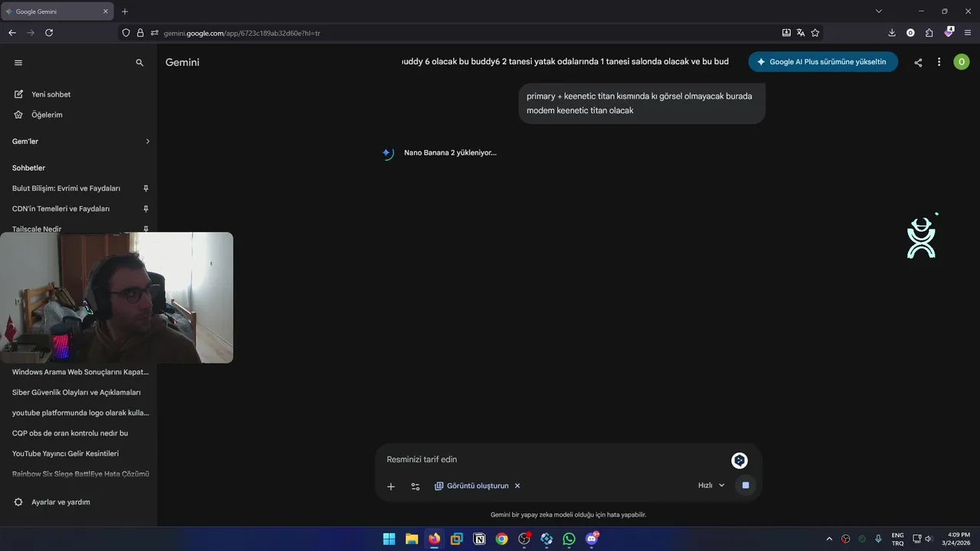Open Ayarlar ve yardım settings
The height and width of the screenshot is (551, 980).
tap(52, 502)
